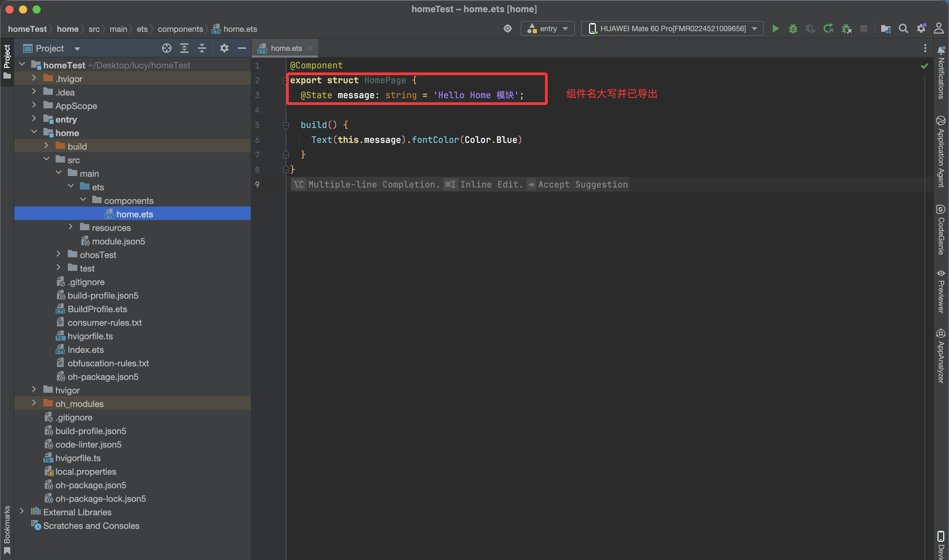Open Project panel gear options

[224, 48]
